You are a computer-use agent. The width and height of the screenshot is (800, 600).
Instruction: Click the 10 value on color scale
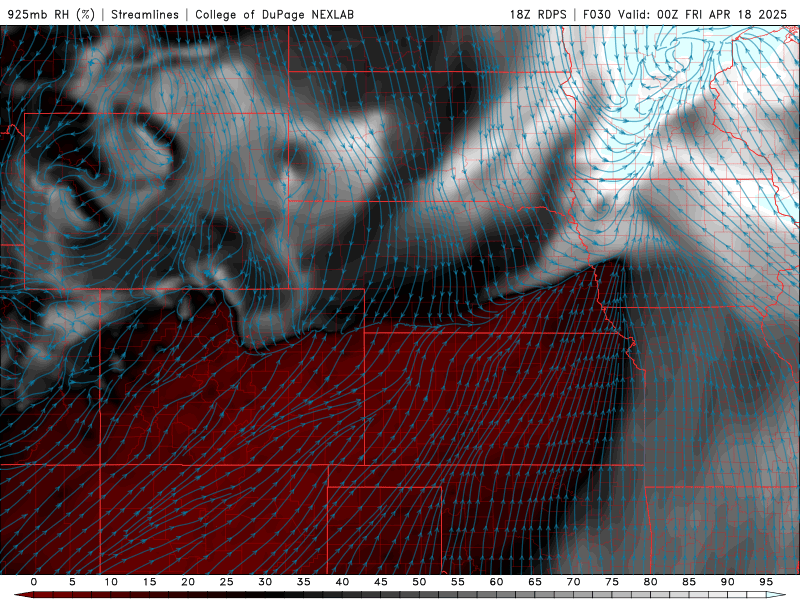(111, 582)
